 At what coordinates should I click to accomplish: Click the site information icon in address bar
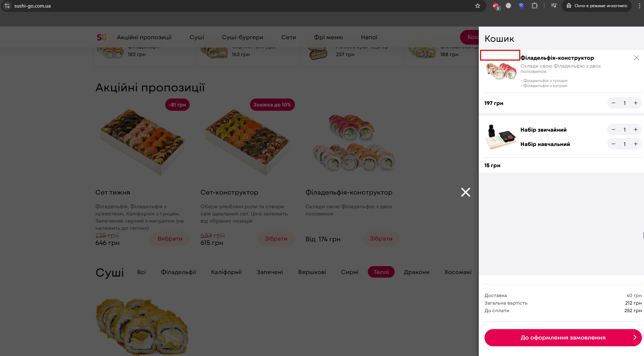(x=7, y=6)
